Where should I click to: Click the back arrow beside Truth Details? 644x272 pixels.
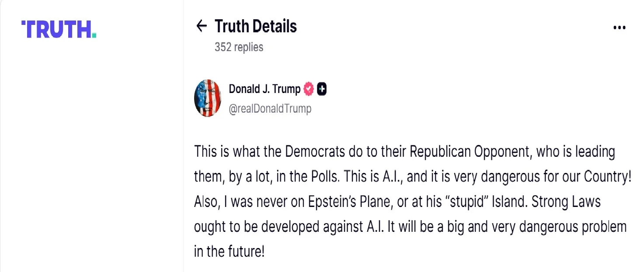pos(201,26)
